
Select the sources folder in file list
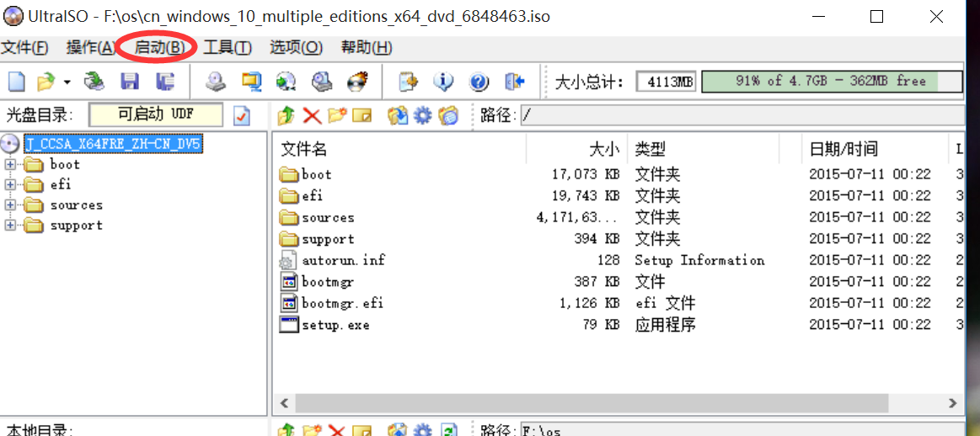pyautogui.click(x=328, y=218)
